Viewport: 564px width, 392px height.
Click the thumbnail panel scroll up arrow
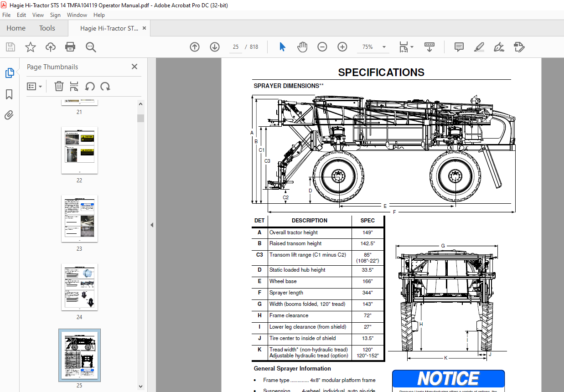click(141, 104)
